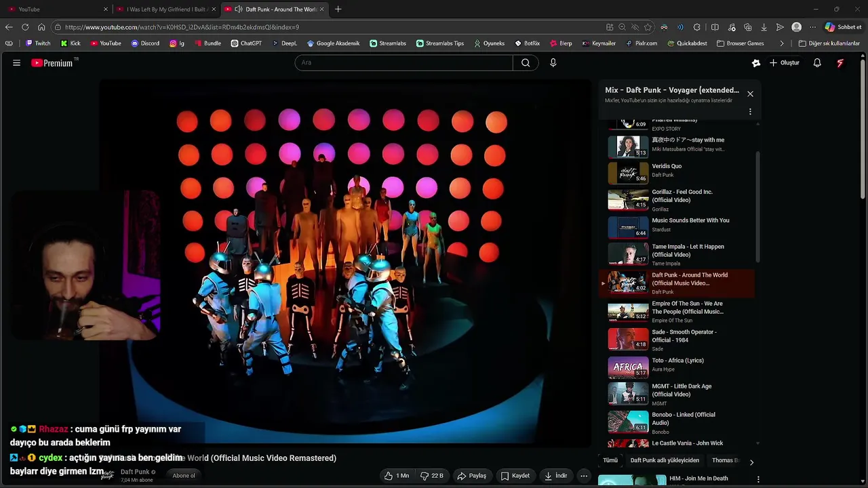Expand the bookmarks bar overflow chevron

pos(782,43)
